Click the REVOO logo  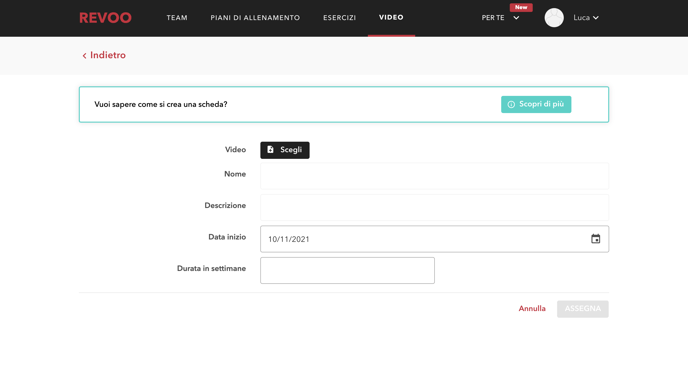tap(105, 18)
